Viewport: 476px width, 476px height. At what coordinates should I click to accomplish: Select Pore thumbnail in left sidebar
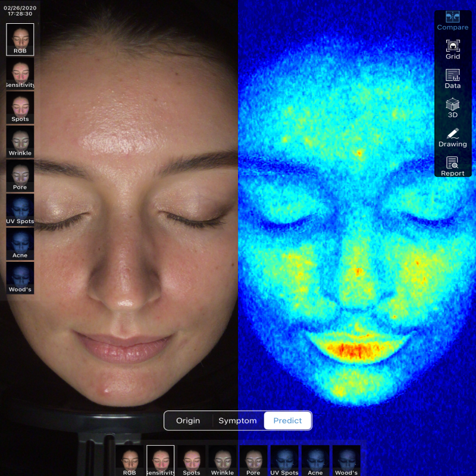pos(20,176)
